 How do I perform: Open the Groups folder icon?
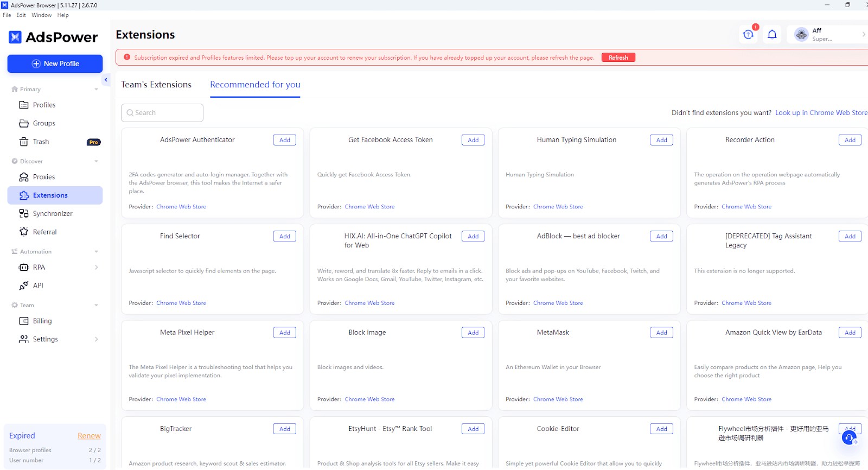[24, 123]
